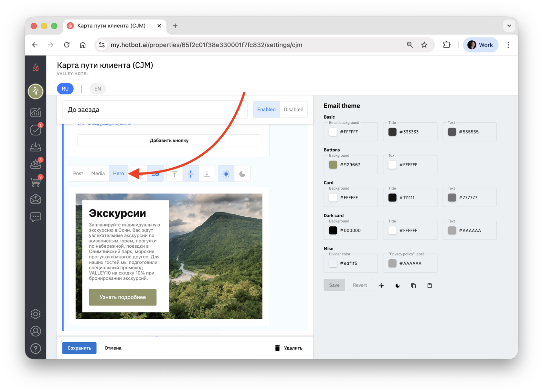Screen dimensions: 543x392
Task: Select the text-left image-right layout icon
Action: click(x=155, y=174)
